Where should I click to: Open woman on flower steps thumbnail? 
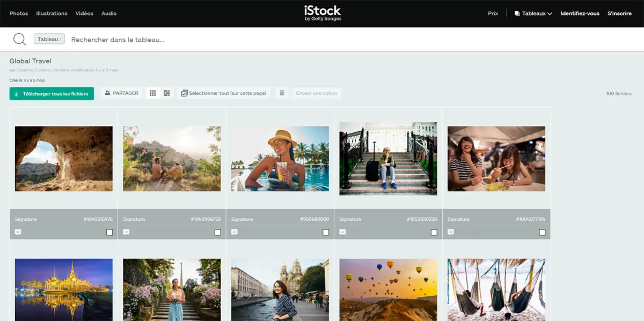tap(172, 290)
